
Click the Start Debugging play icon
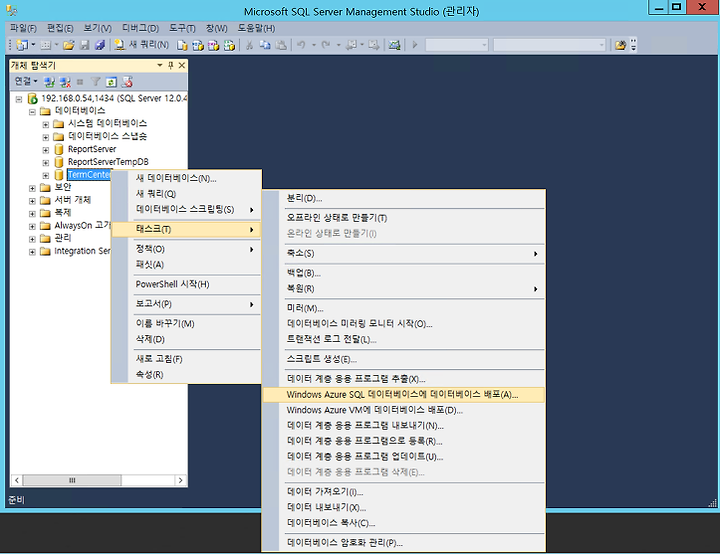415,45
